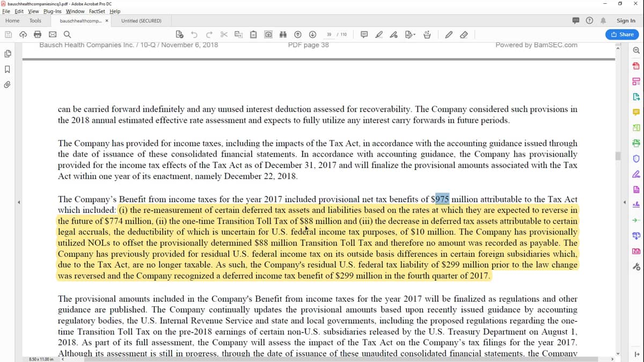Open the Find text search tool

[67, 34]
